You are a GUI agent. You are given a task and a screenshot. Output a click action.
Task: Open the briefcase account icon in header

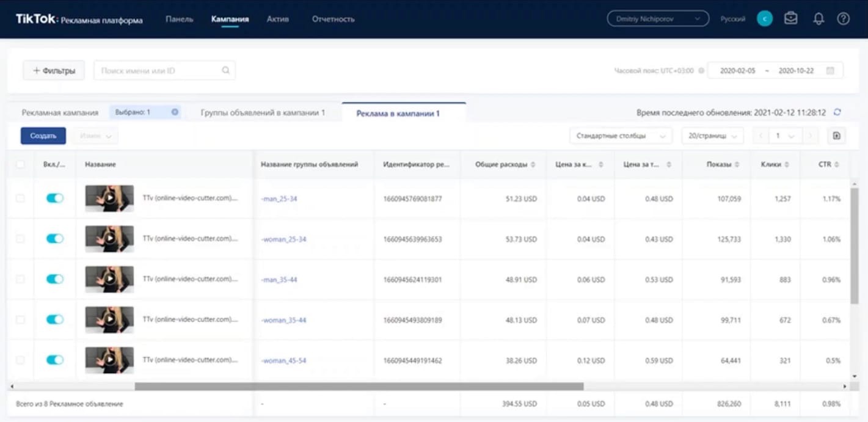click(x=791, y=19)
